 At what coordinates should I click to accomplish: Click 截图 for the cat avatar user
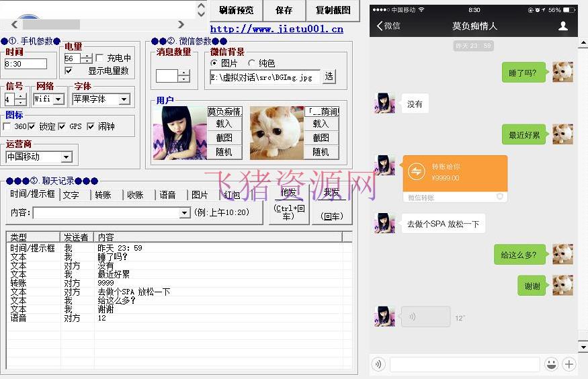tap(321, 138)
